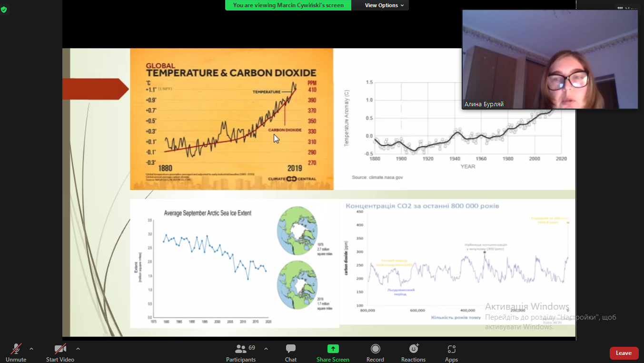This screenshot has width=644, height=363.
Task: Open the Reactions menu
Action: click(413, 353)
